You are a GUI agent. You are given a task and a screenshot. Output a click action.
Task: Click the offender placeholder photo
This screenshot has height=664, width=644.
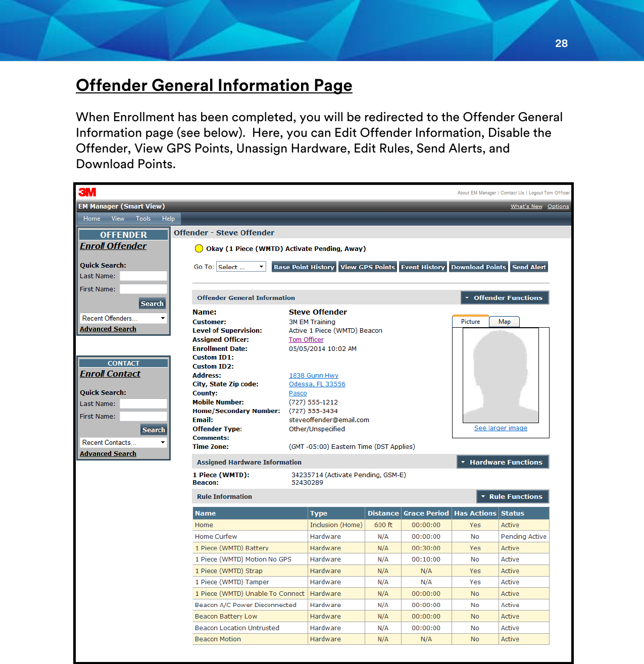click(x=501, y=375)
